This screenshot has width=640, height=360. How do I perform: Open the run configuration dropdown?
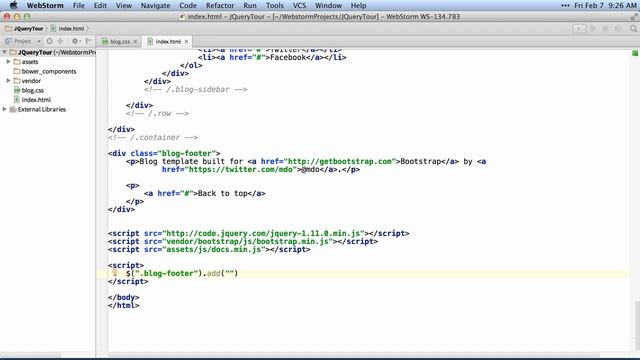click(579, 29)
